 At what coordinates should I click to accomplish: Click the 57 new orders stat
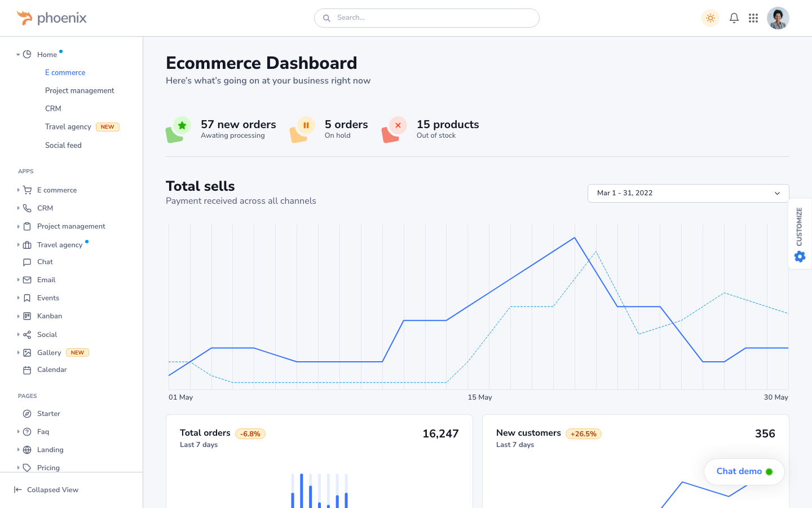[221, 129]
